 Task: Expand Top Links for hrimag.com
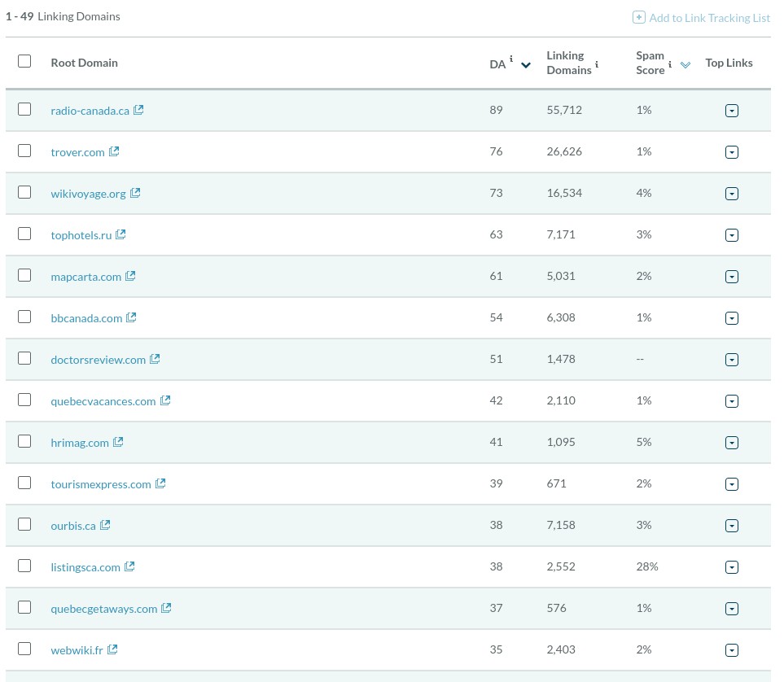[x=732, y=443]
